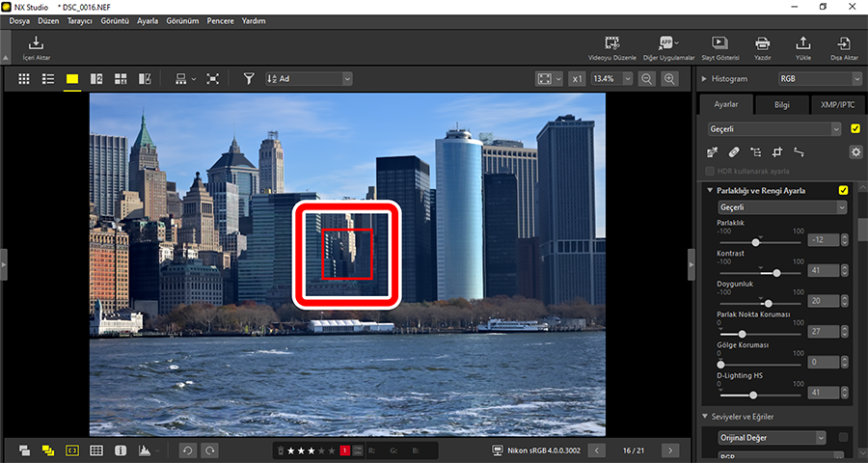Toggle the checkbox next to Geçerli adjustments dropdown

point(854,128)
